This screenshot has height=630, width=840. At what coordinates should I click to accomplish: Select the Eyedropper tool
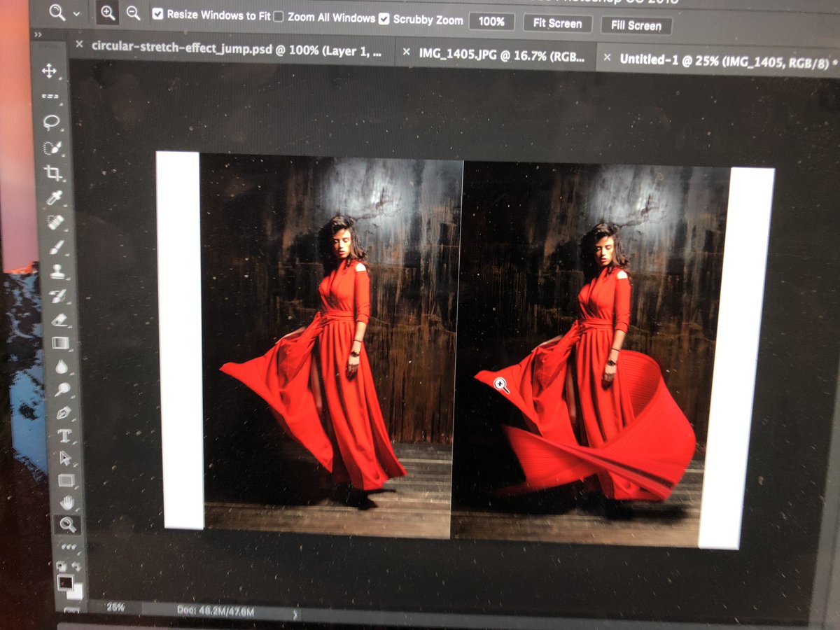tap(54, 198)
